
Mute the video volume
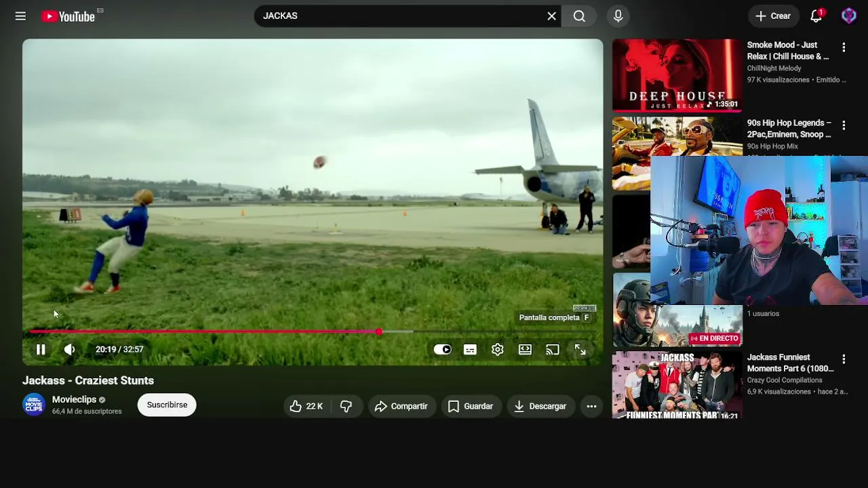click(x=69, y=350)
